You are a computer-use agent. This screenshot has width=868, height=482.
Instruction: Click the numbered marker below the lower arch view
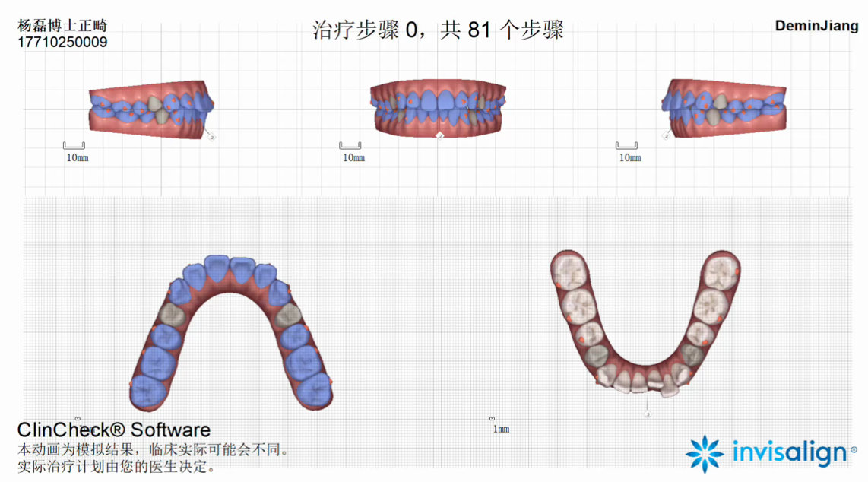click(x=648, y=414)
